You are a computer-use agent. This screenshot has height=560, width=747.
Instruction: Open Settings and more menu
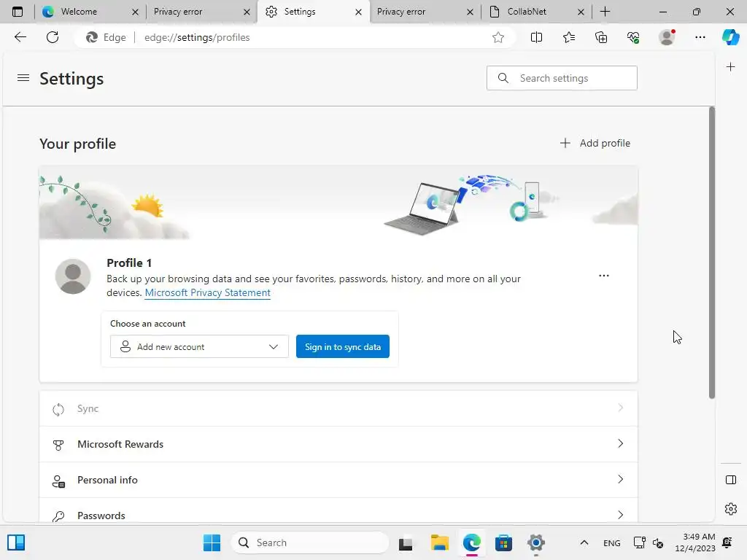coord(700,37)
